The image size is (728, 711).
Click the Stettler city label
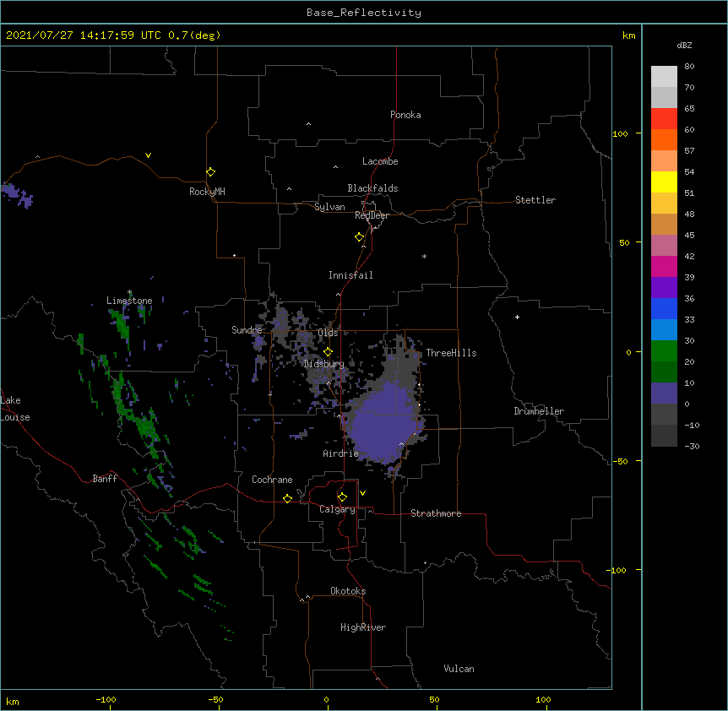(x=535, y=200)
